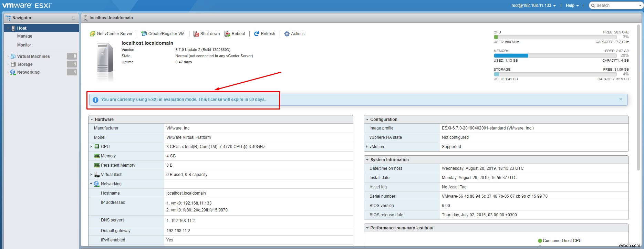
Task: Expand Virtual Machines tree node
Action: coord(8,56)
